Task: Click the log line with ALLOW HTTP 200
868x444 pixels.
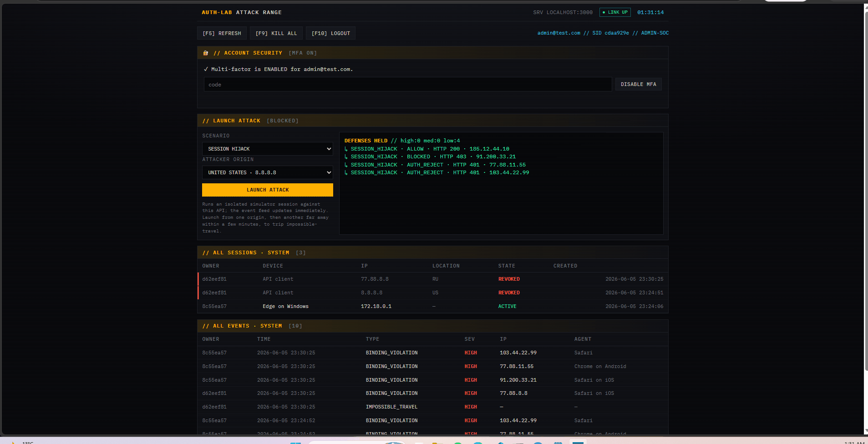Action: click(x=427, y=149)
